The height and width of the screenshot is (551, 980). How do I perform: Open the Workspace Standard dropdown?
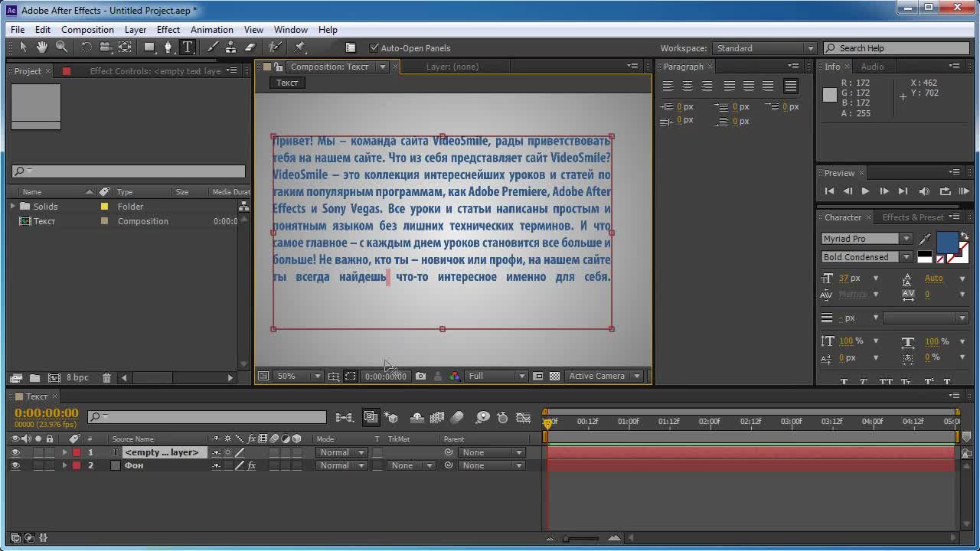point(765,48)
